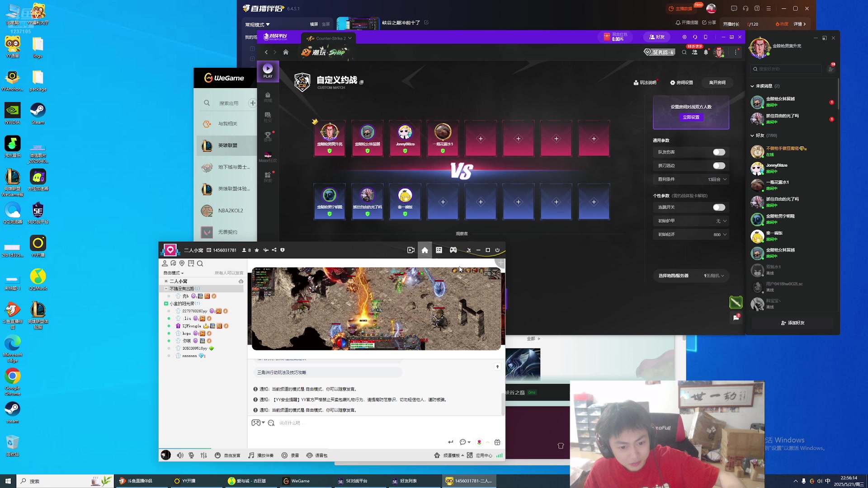Select 与我相关 in WeGame sidebar
The image size is (868, 488).
click(x=226, y=124)
